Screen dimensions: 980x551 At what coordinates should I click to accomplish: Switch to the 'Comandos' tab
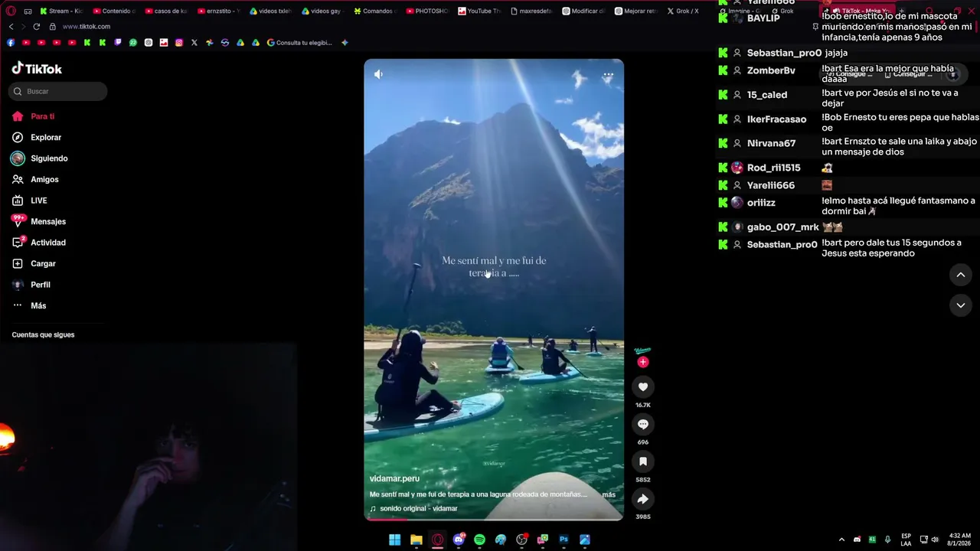374,11
